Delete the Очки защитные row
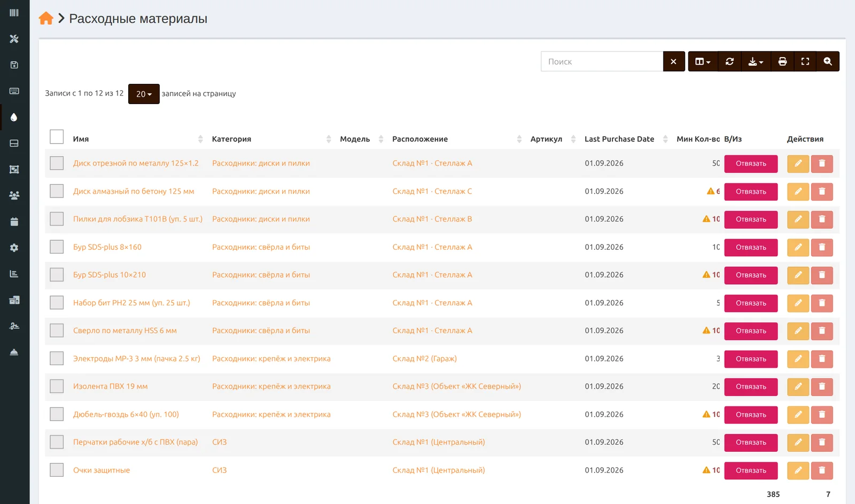 822,470
